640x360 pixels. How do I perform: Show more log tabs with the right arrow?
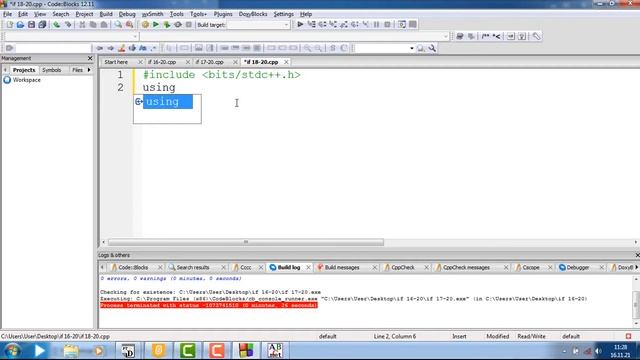pyautogui.click(x=636, y=267)
